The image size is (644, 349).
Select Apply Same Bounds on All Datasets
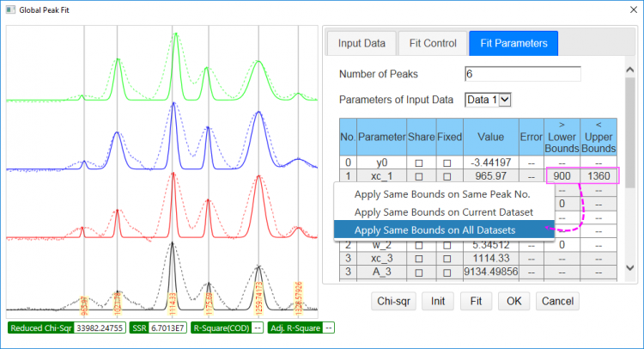[434, 229]
